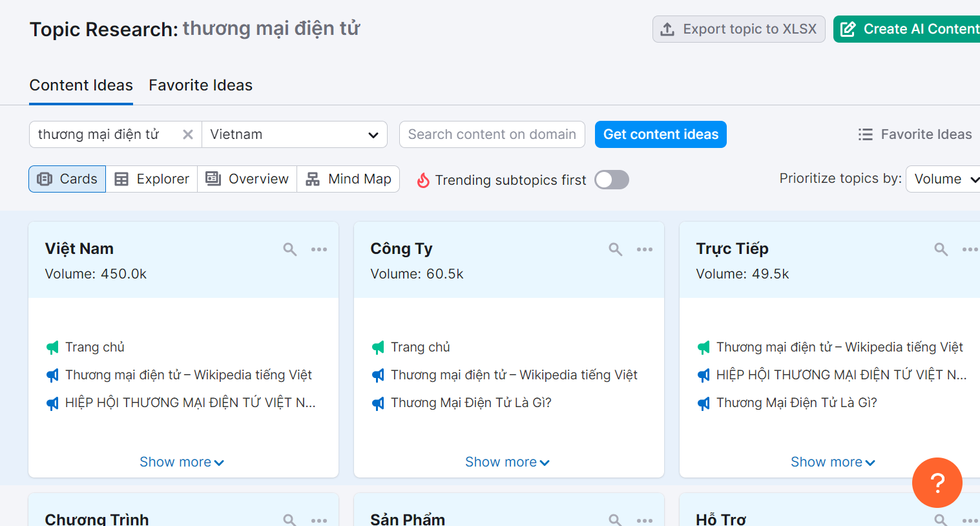Screen dimensions: 980x526
Task: Select the Cards view
Action: pyautogui.click(x=67, y=179)
